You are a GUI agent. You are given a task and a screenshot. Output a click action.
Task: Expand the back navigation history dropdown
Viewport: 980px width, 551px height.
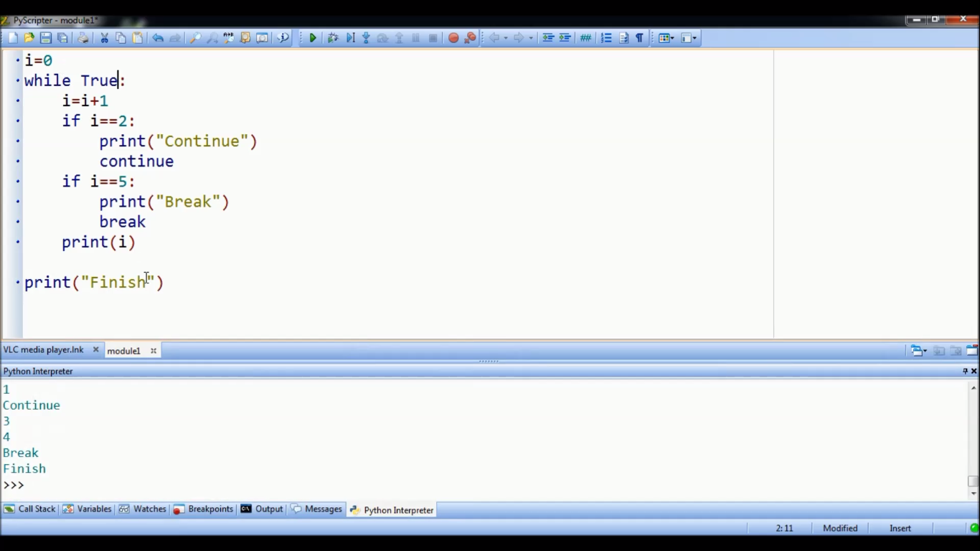(x=505, y=37)
